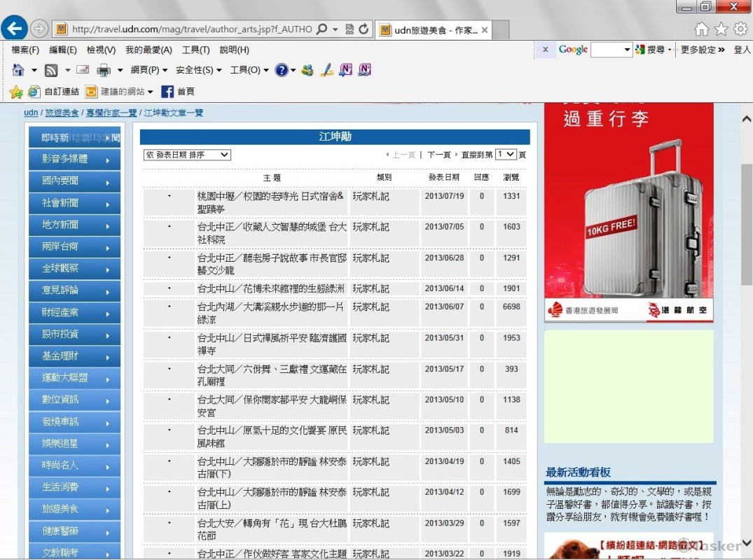Open the gear Tools settings icon
This screenshot has height=560, width=753.
tap(740, 29)
